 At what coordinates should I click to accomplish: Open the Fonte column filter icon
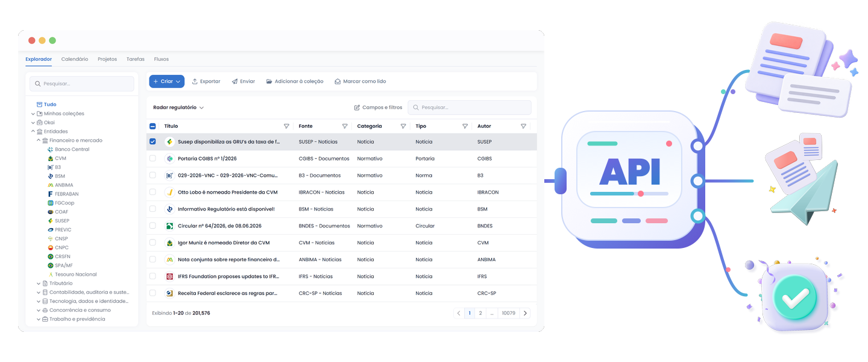[345, 126]
